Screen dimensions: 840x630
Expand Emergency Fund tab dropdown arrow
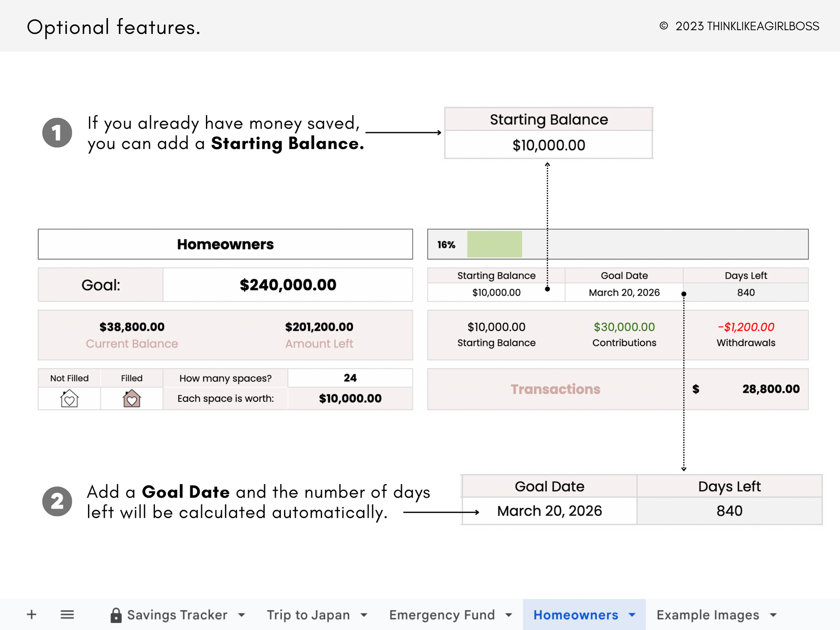(x=508, y=615)
